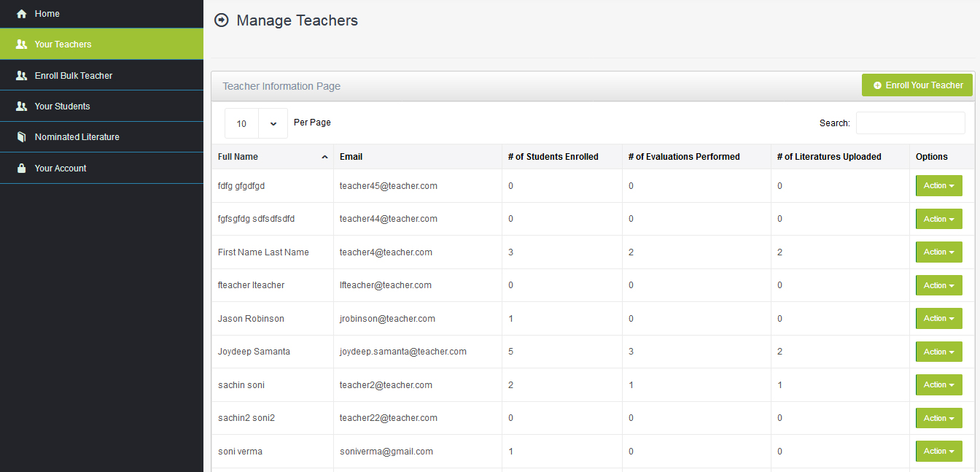The width and height of the screenshot is (980, 472).
Task: Sort by # of Students Enrolled header
Action: (x=562, y=157)
